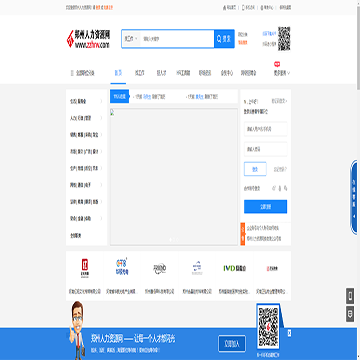The image size is (360, 360).
Task: Expand the 人力|行政|管理 category chevron
Action: click(x=101, y=118)
